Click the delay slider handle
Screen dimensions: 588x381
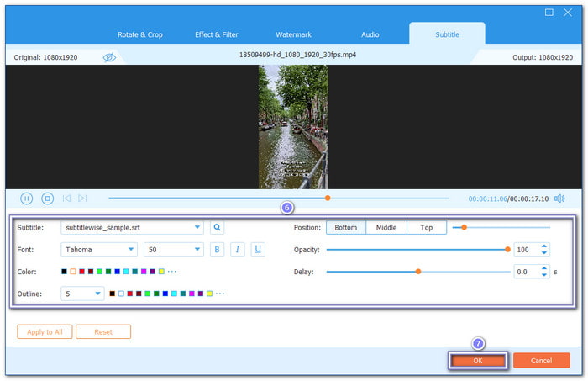(x=418, y=272)
